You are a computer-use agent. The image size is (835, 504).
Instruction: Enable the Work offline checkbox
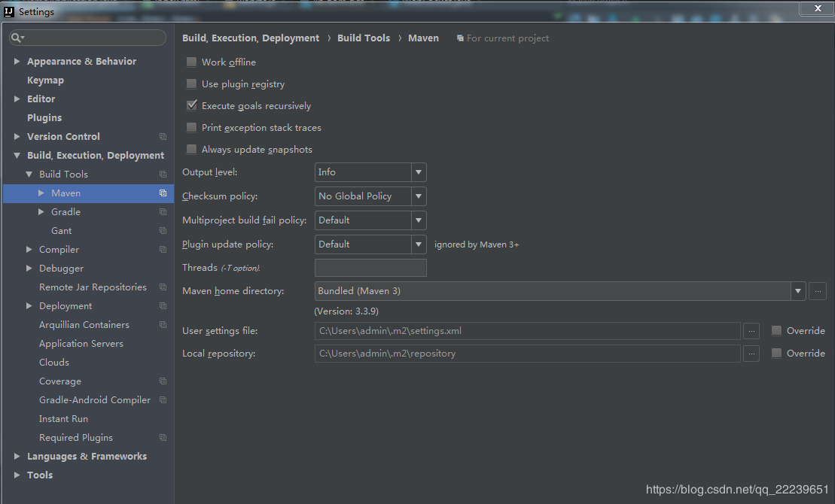191,62
